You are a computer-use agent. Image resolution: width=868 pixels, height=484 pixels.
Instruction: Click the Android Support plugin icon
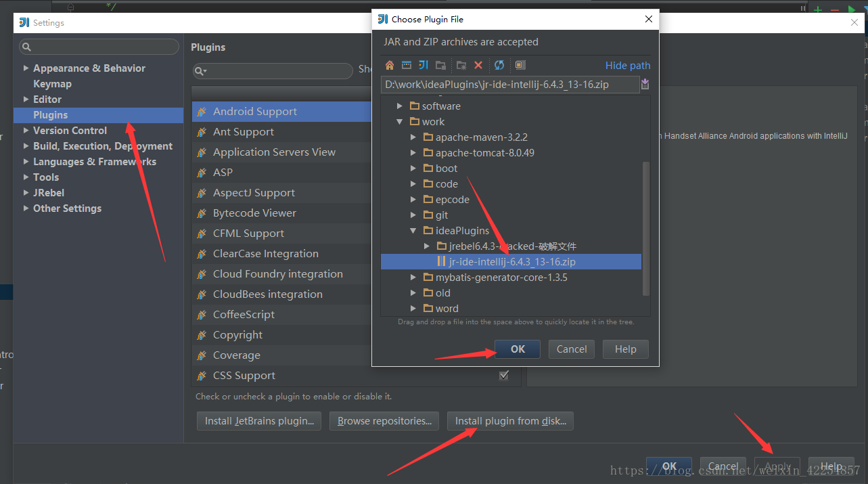point(202,112)
